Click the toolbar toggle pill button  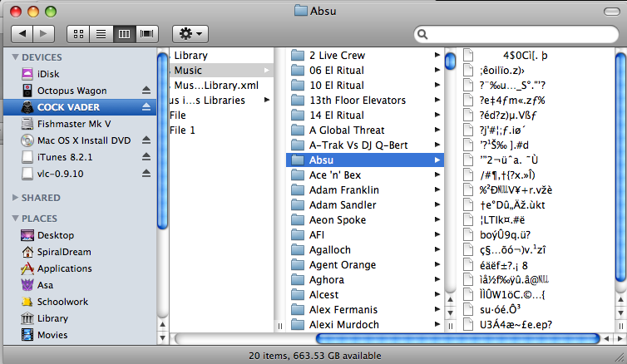coord(612,12)
